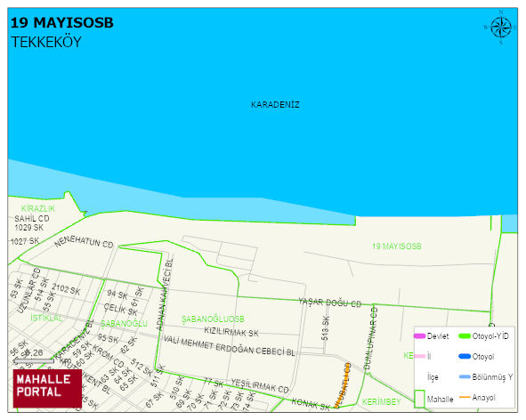The image size is (526, 420).
Task: Click the green Mahalle boundary box in legend
Action: point(419,399)
